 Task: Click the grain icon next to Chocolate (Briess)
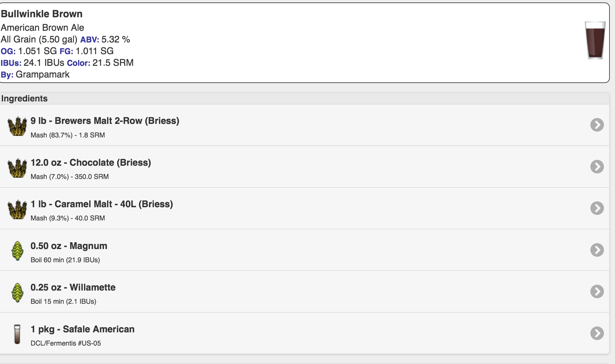coord(17,168)
